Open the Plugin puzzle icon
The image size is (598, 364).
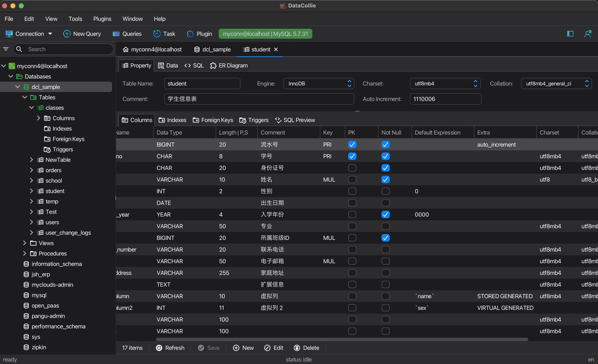point(190,34)
